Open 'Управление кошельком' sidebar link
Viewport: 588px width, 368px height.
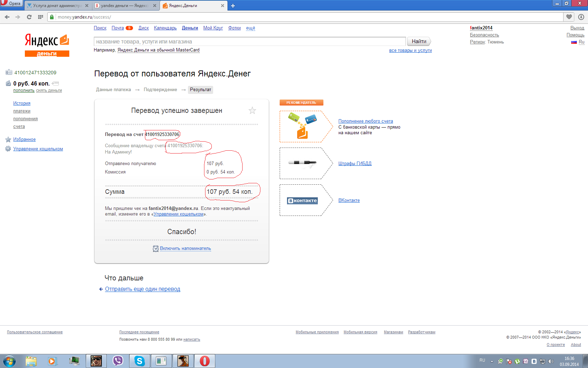point(38,149)
